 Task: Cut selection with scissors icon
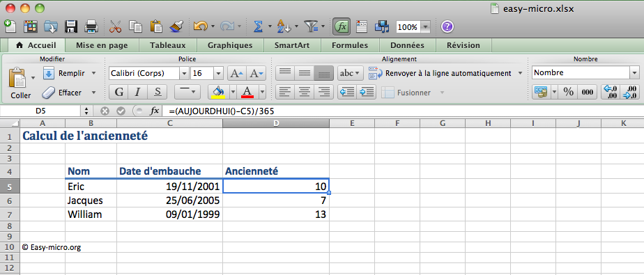[x=116, y=26]
